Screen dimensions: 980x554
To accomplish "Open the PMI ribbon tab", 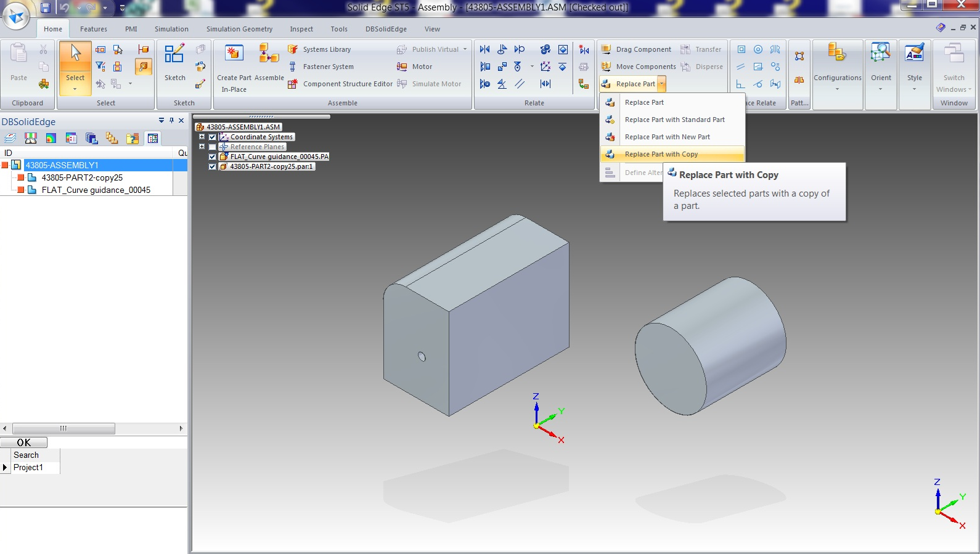I will pos(131,29).
